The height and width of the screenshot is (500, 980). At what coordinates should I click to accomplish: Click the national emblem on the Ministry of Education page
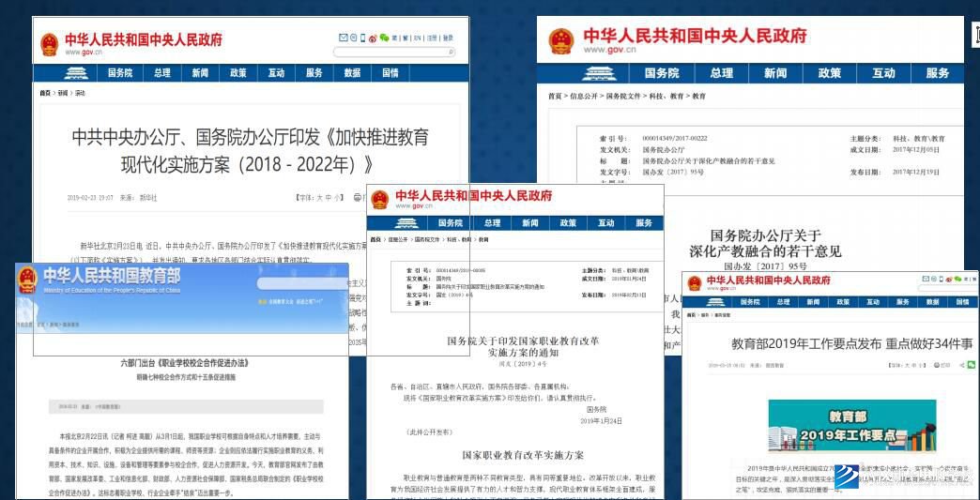click(x=27, y=280)
